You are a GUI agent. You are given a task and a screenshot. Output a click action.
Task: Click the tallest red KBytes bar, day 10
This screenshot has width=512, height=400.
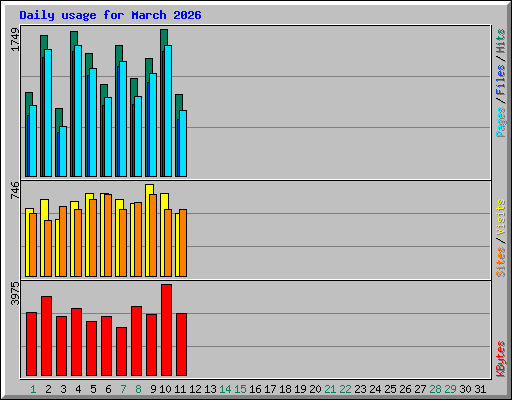click(x=167, y=330)
